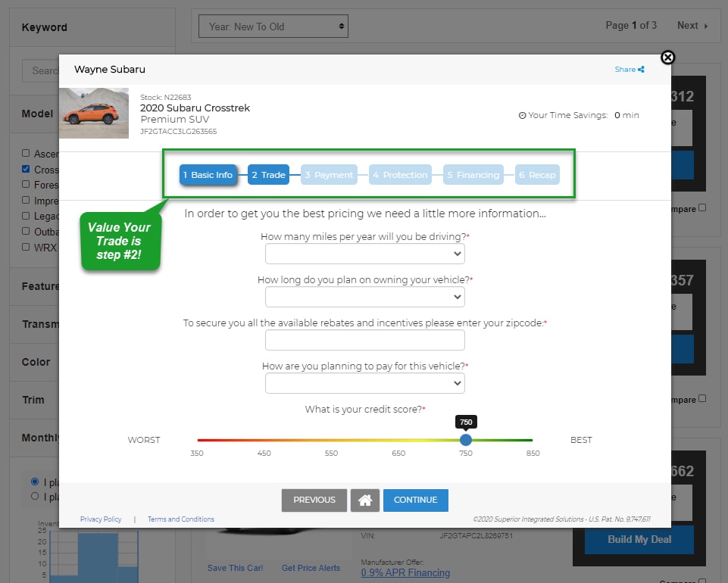Tick the first Compare checkbox
The image size is (728, 583).
(702, 207)
